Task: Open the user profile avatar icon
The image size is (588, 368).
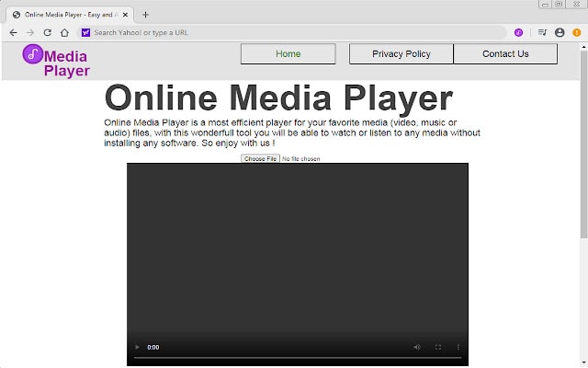Action: click(560, 33)
